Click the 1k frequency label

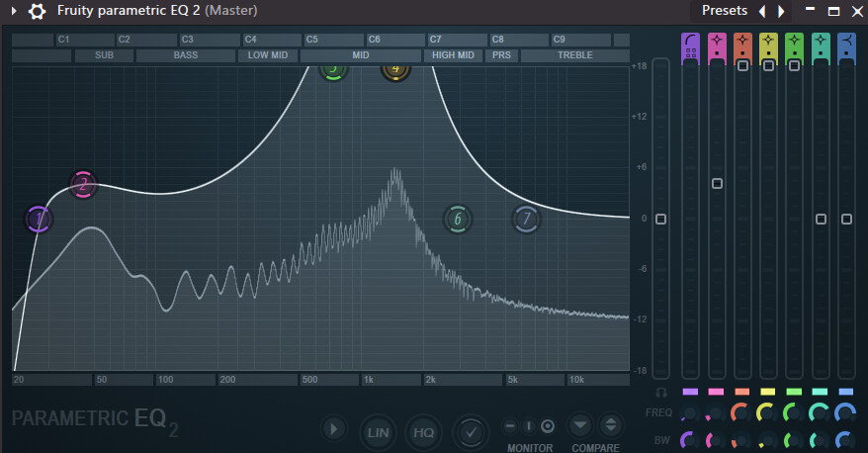[369, 380]
